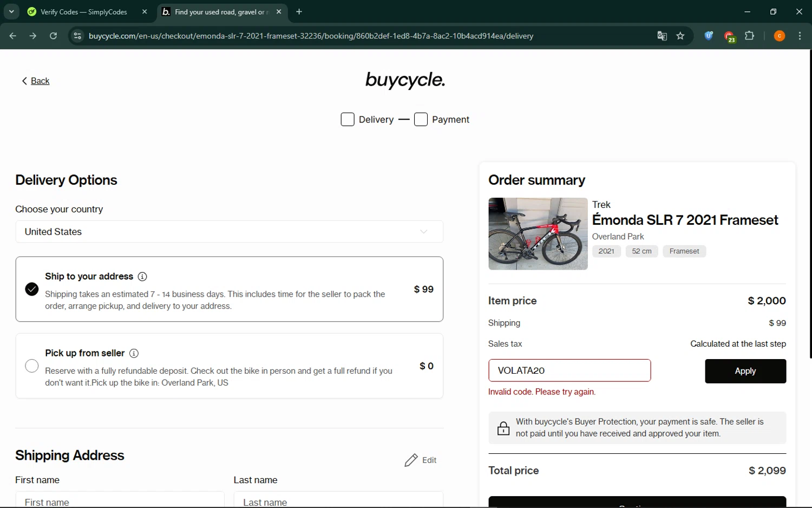The image size is (812, 508).
Task: Open a new browser tab
Action: point(299,11)
